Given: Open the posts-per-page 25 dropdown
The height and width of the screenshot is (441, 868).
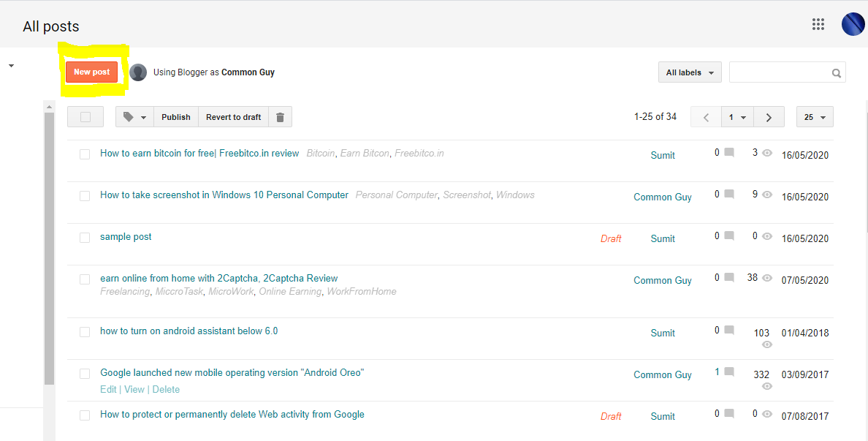Looking at the screenshot, I should [x=815, y=116].
